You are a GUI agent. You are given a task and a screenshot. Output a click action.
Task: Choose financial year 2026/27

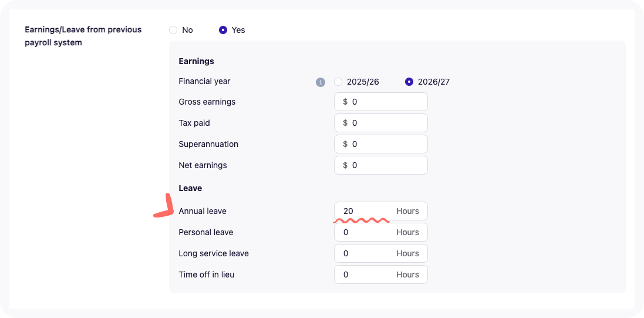409,82
